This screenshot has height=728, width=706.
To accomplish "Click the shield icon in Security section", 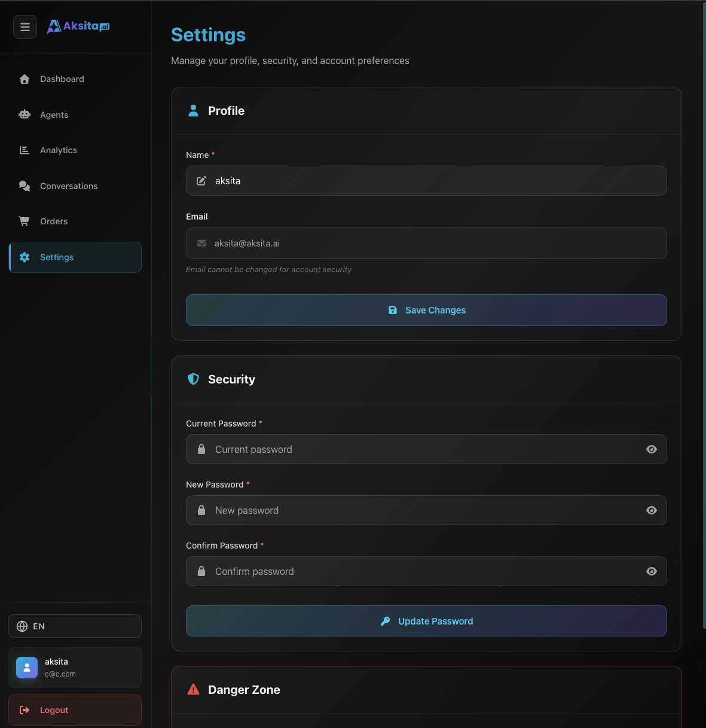I will pos(193,379).
